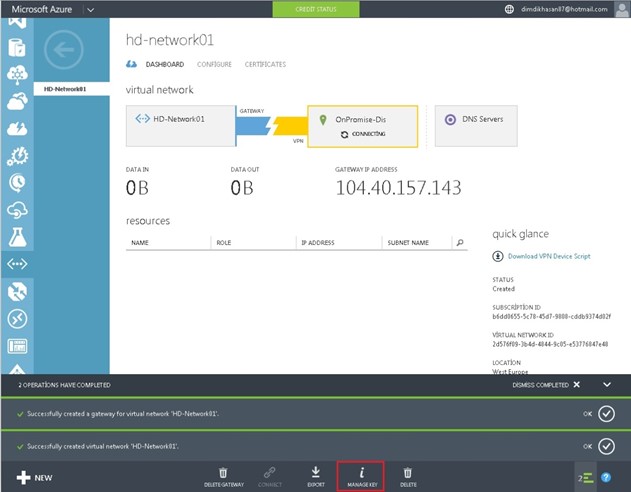Click the HD-Network01 network diagram box
This screenshot has width=631, height=492.
pos(180,126)
